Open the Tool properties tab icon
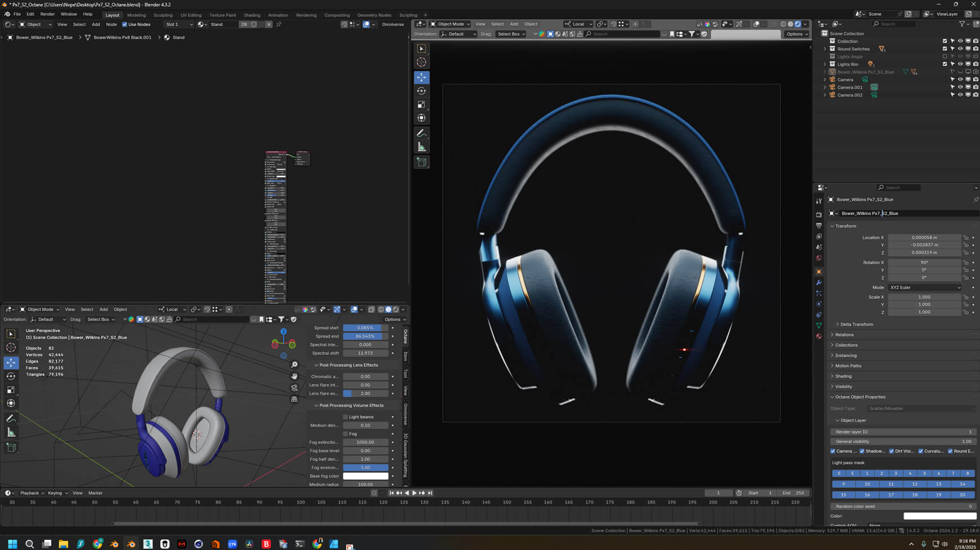Image resolution: width=980 pixels, height=550 pixels. (819, 201)
